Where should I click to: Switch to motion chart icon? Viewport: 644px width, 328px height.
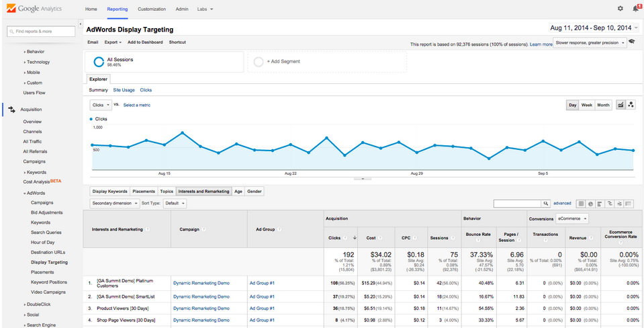tap(631, 105)
